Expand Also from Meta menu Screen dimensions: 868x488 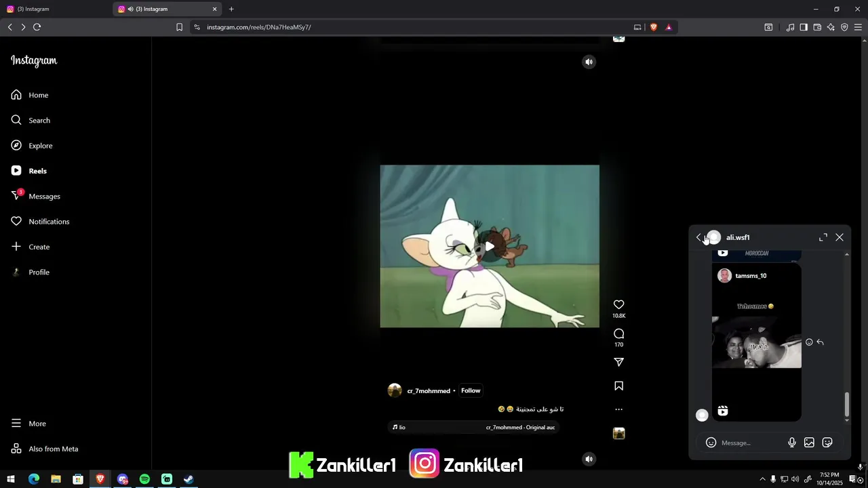coord(53,449)
